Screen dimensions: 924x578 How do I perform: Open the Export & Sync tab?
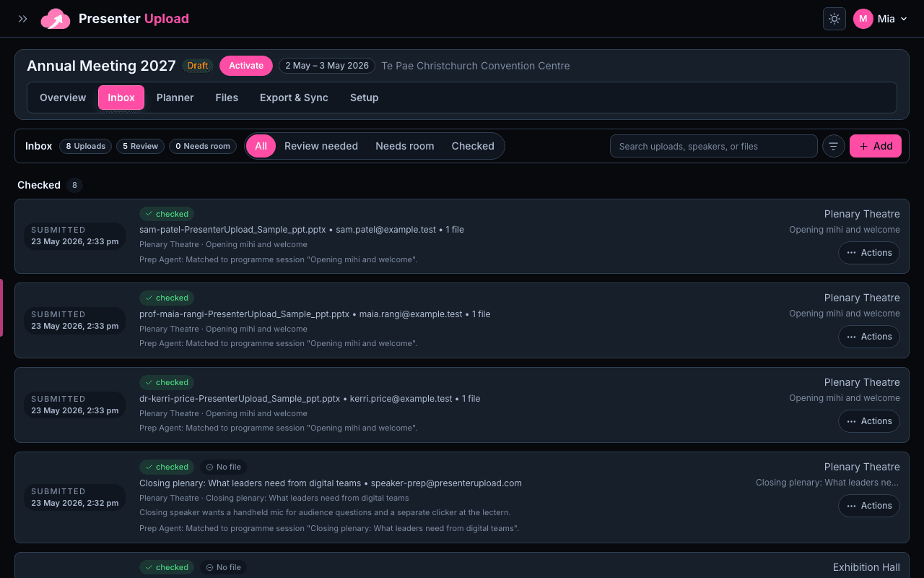tap(294, 98)
